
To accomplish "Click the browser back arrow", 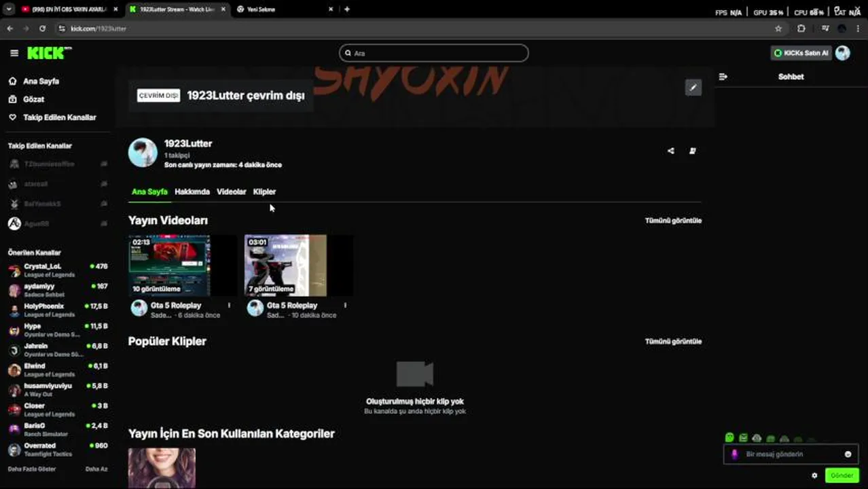I will point(10,29).
